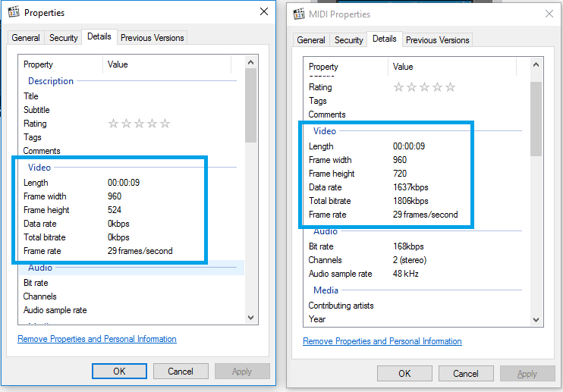Select Previous Versions tab in MIDI Properties
Image resolution: width=563 pixels, height=392 pixels.
[437, 40]
